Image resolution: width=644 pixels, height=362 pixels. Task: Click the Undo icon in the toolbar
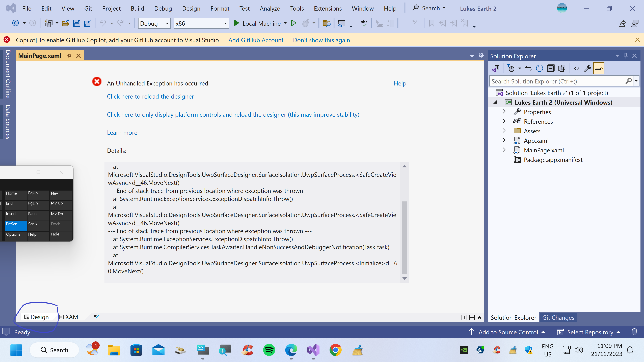[x=102, y=23]
